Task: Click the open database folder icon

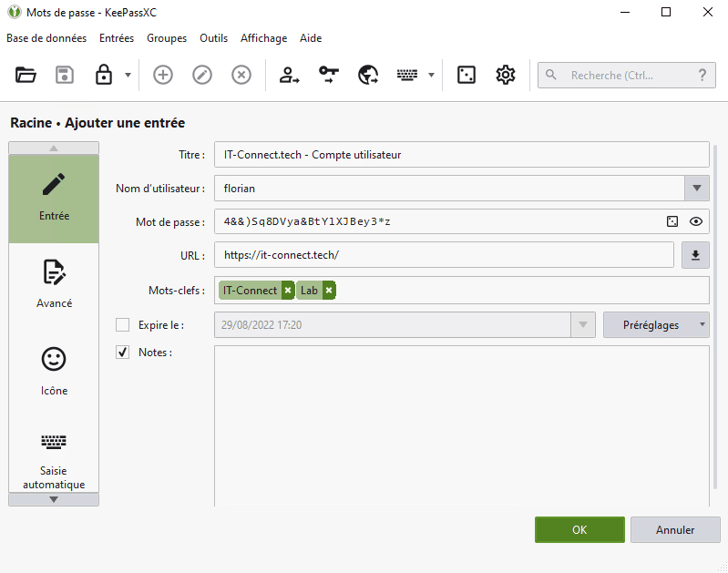Action: click(x=26, y=76)
